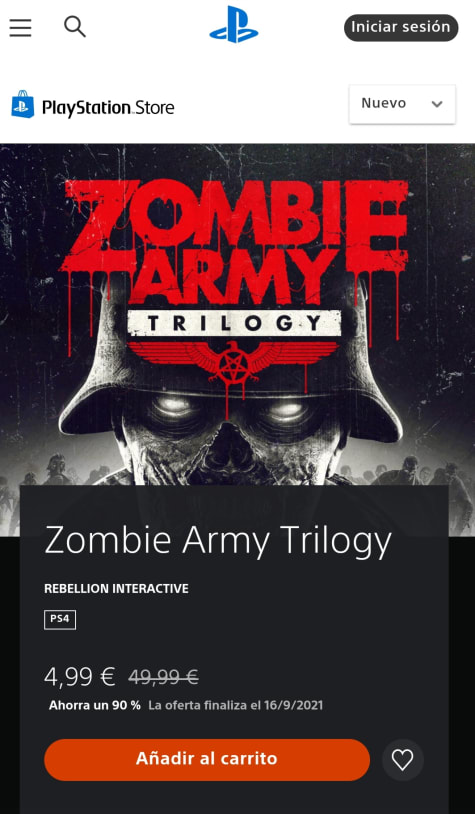Open the PlayStation Store text link
The width and height of the screenshot is (475, 814).
[x=108, y=108]
